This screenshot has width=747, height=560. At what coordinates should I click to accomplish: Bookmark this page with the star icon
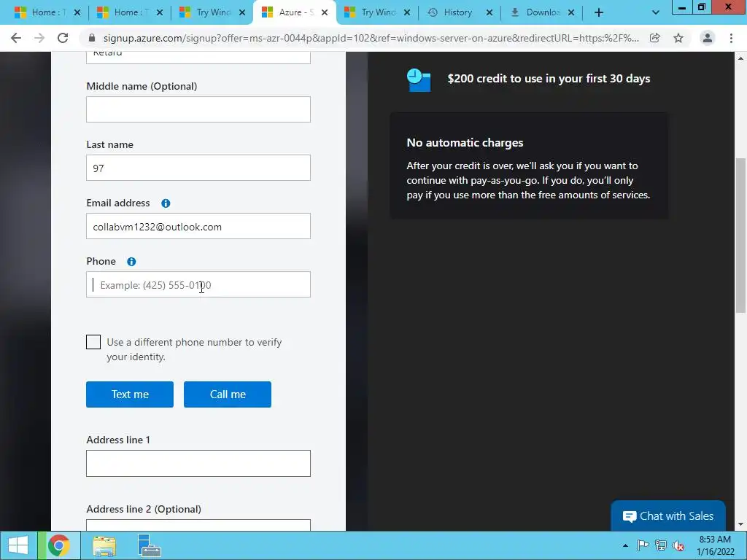678,38
